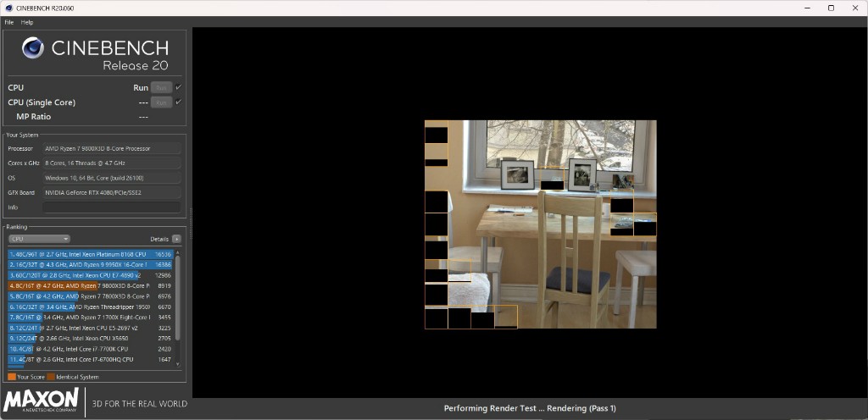Screen dimensions: 868x420
Task: Click the rendered room image preview
Action: (540, 224)
